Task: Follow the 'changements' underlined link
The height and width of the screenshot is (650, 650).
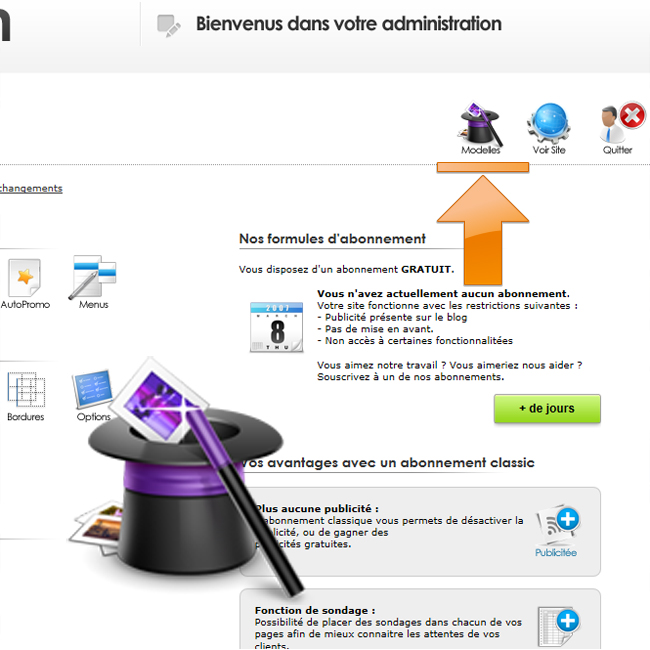Action: click(31, 189)
